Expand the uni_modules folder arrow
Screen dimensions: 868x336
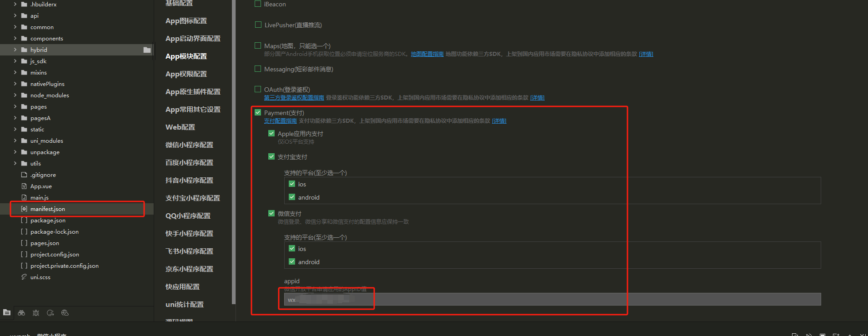(x=15, y=140)
